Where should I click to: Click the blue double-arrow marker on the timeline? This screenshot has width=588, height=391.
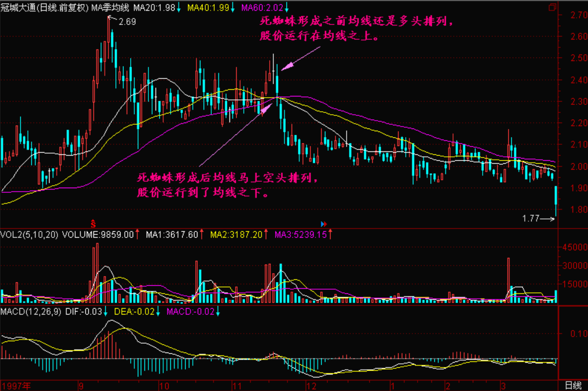(x=324, y=224)
